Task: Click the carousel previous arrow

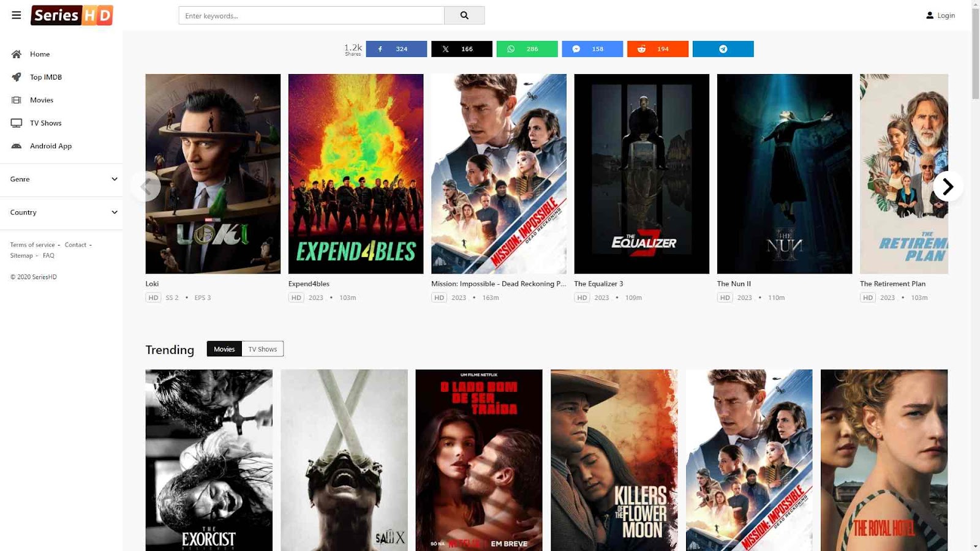Action: coord(146,186)
